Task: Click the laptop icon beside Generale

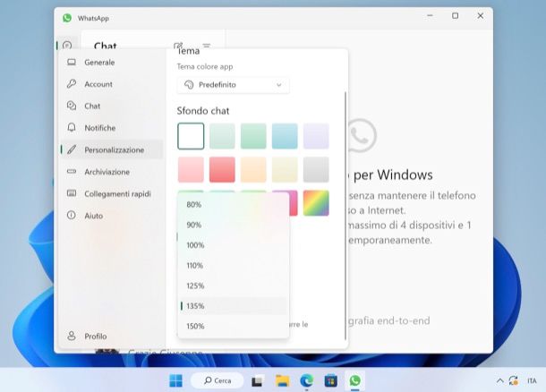Action: coord(72,63)
